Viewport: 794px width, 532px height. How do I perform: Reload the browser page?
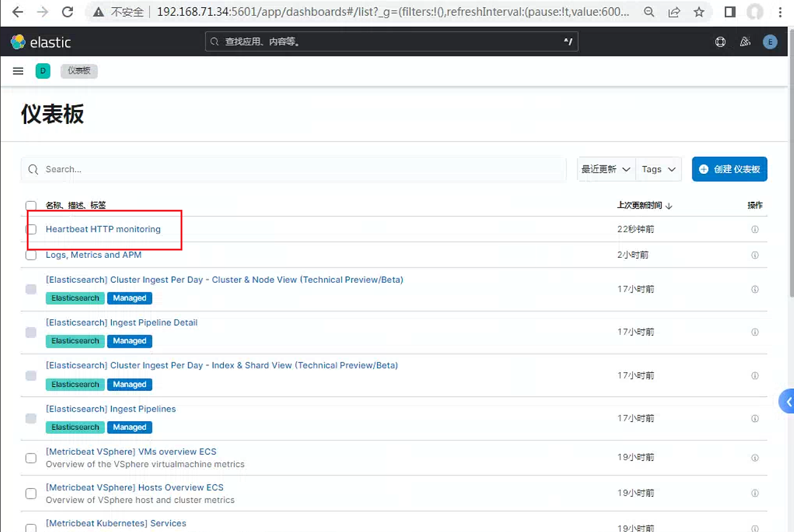click(68, 12)
